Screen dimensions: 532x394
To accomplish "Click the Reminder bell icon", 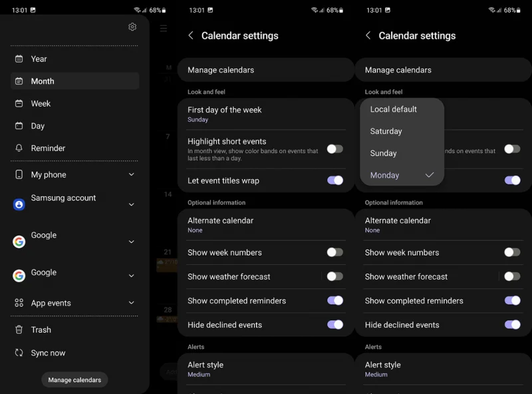I will pos(19,148).
